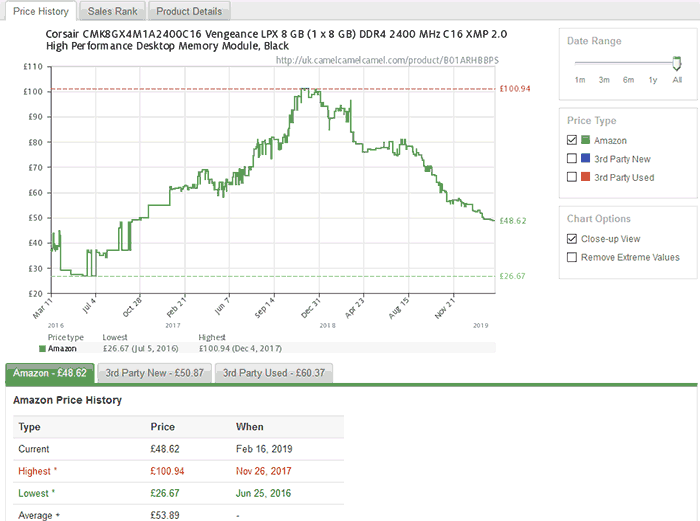Screen dimensions: 700x521
Task: Click the Type column header
Action: pos(29,427)
